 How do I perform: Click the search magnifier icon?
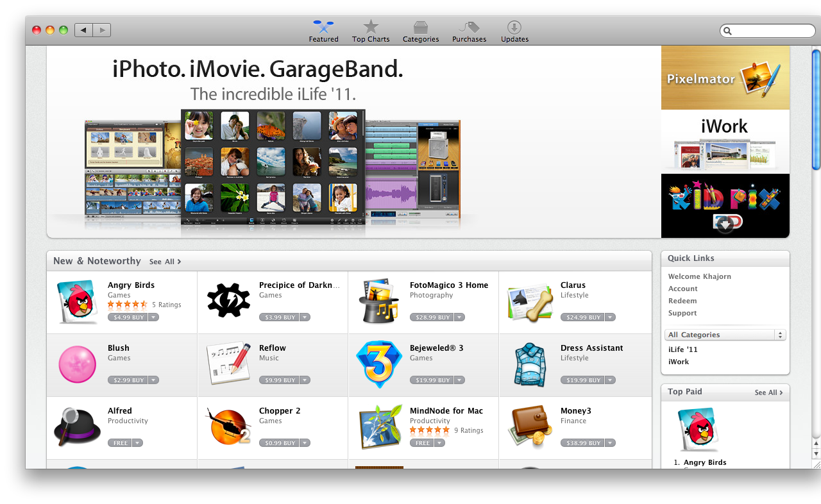(x=727, y=31)
